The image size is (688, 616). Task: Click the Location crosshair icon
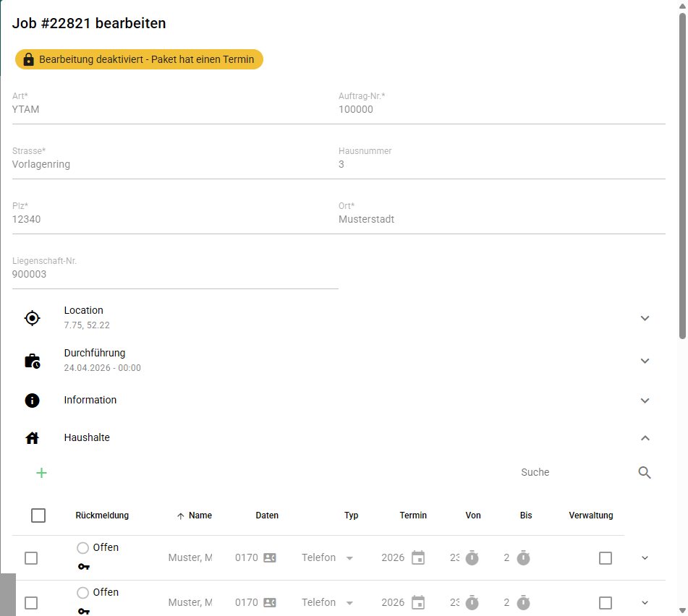[x=32, y=318]
